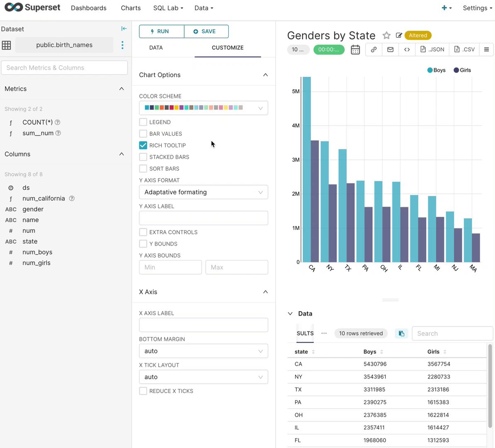Favorite the chart with the star icon
Screen dimensions: 495x448
coord(386,35)
